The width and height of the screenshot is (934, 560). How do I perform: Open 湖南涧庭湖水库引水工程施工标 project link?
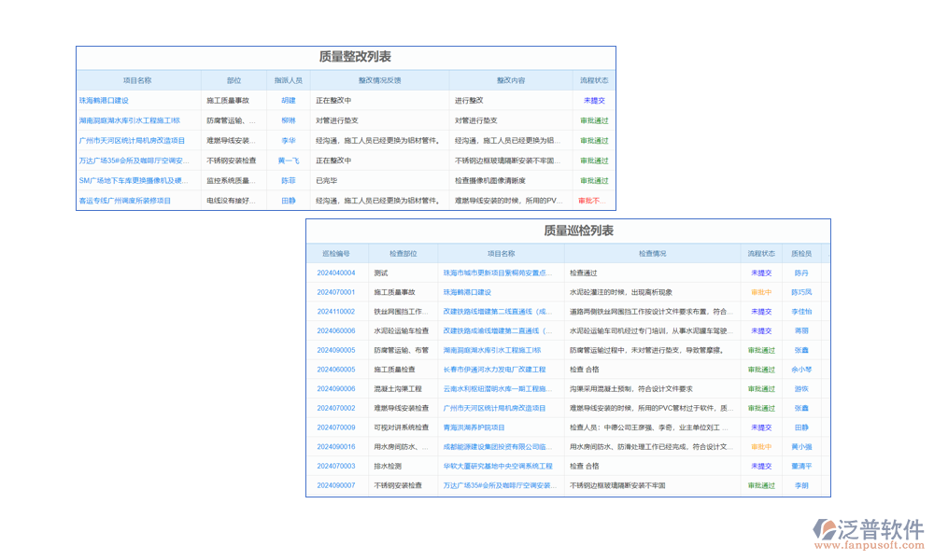pyautogui.click(x=133, y=119)
